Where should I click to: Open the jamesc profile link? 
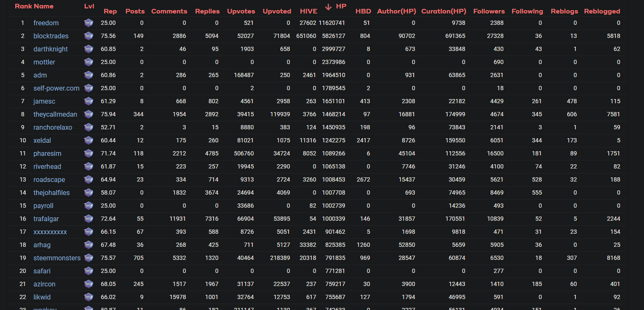(44, 101)
